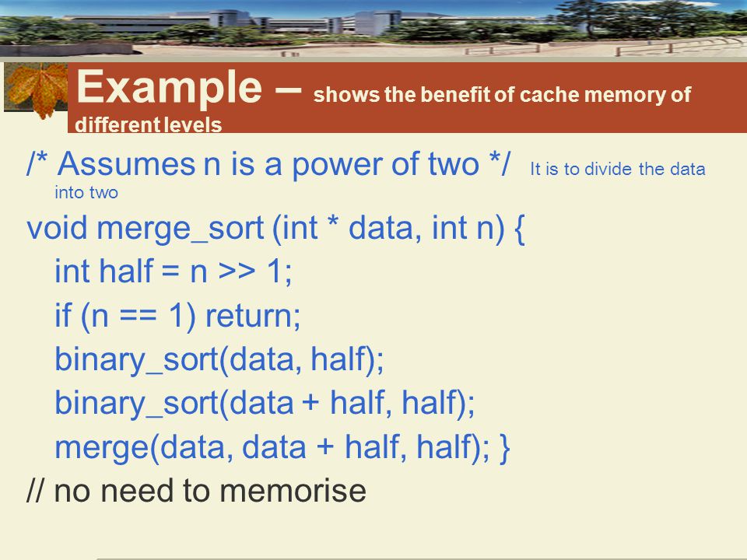The height and width of the screenshot is (560, 747).
Task: Click the ">>" shift operator in the code
Action: [x=237, y=271]
